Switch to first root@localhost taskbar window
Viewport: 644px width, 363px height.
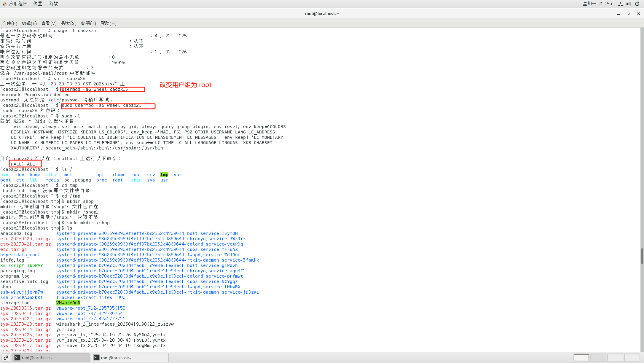pos(50,358)
